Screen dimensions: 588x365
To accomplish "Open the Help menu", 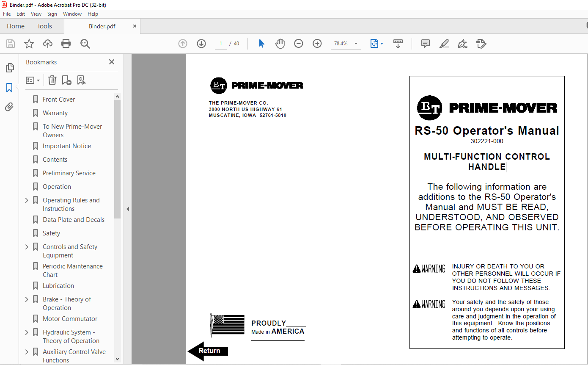I will (x=93, y=14).
